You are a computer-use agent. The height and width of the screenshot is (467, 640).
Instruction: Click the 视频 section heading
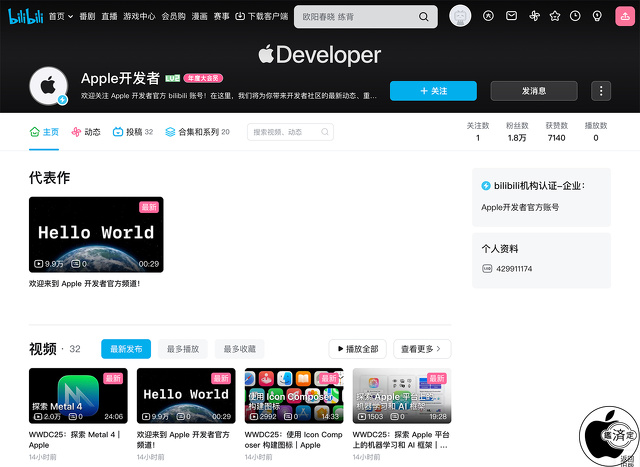click(x=43, y=349)
